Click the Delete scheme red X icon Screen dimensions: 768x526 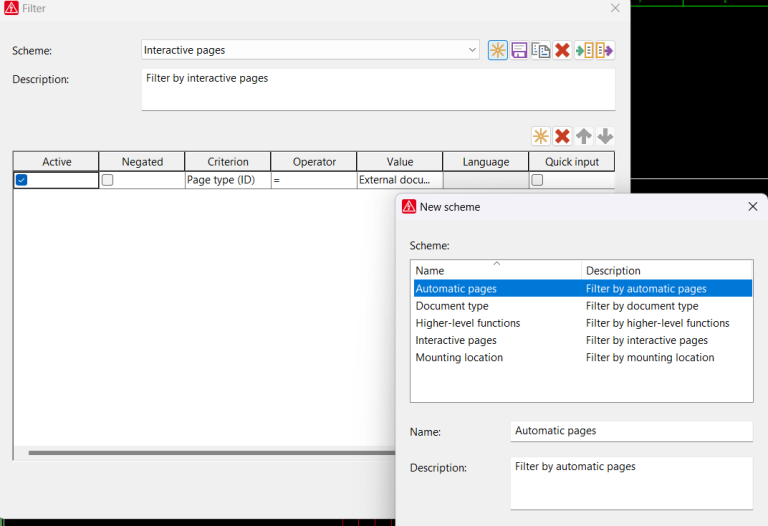[x=562, y=50]
